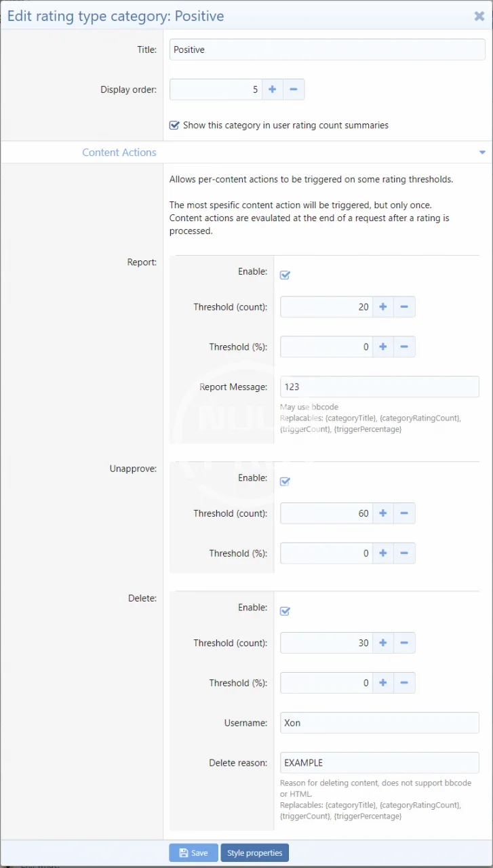Toggle the Delete Enable checkbox
Viewport: 493px width, 868px height.
click(285, 611)
